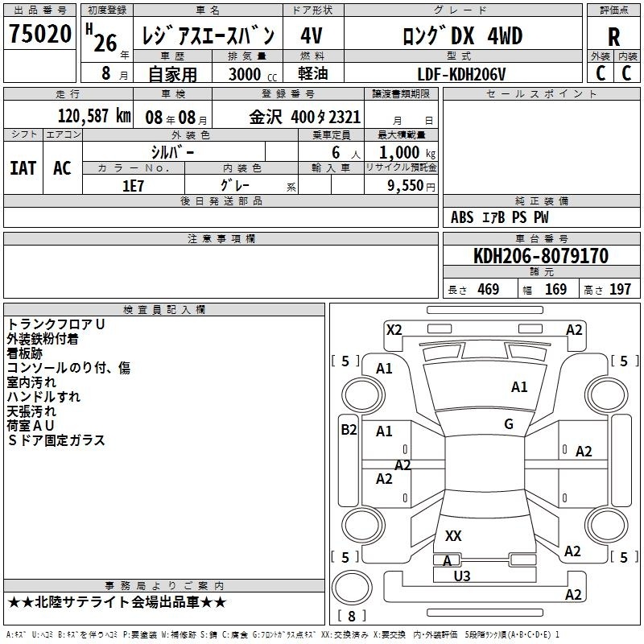Click the XX replaced panel marker
The height and width of the screenshot is (644, 644).
(x=453, y=535)
